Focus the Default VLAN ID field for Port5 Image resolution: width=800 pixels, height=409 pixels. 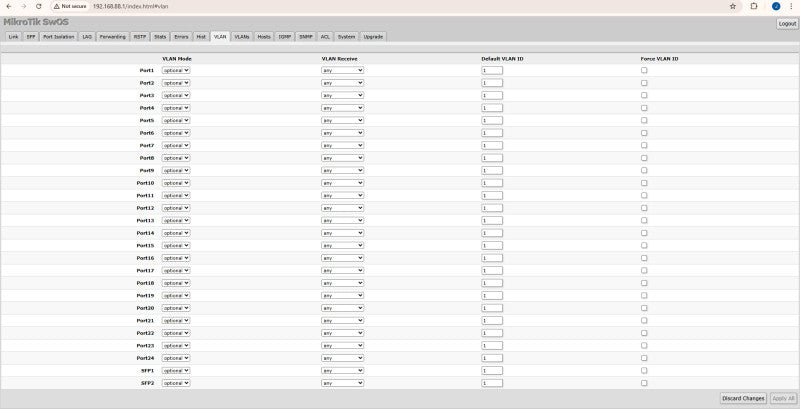[x=492, y=120]
